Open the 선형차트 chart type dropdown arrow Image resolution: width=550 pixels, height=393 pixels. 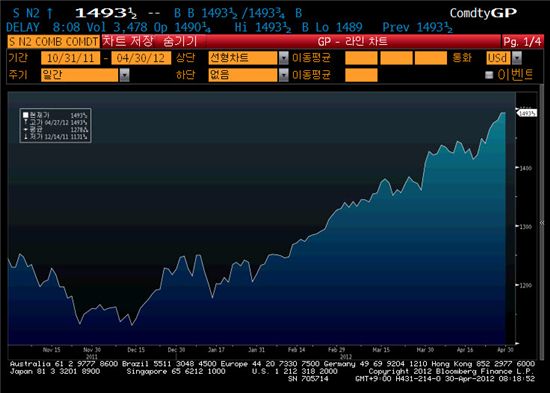pyautogui.click(x=283, y=58)
